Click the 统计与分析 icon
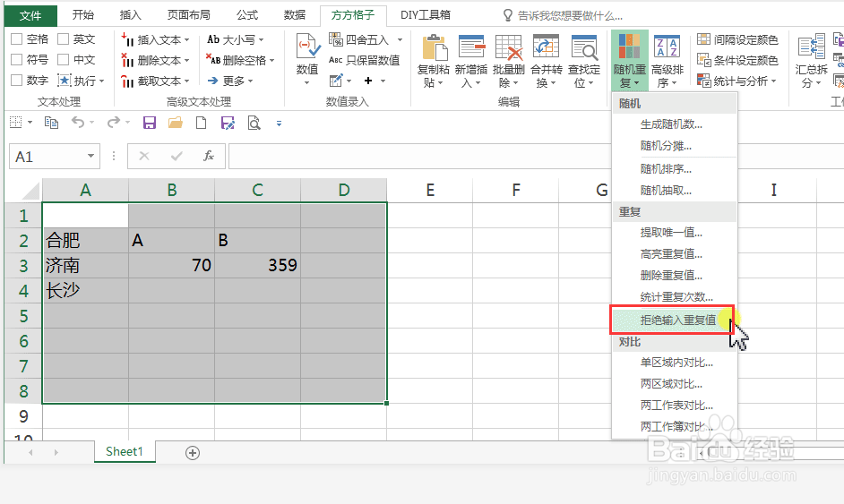844x504 pixels. 703,81
